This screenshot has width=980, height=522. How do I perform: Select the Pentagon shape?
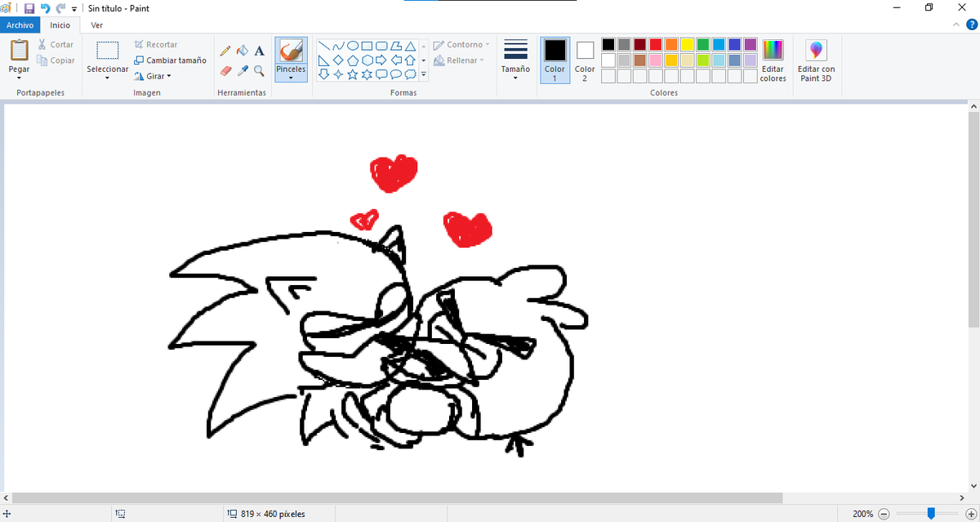353,60
